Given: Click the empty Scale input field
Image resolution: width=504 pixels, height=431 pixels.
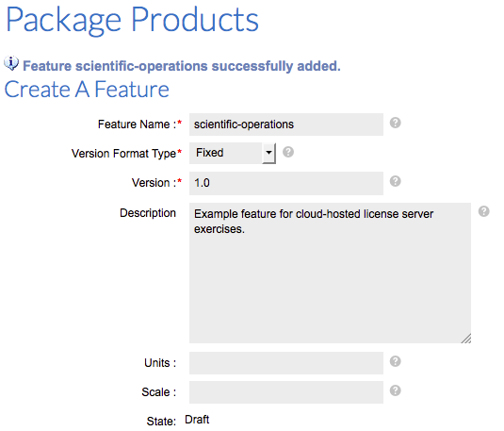Looking at the screenshot, I should (x=286, y=392).
